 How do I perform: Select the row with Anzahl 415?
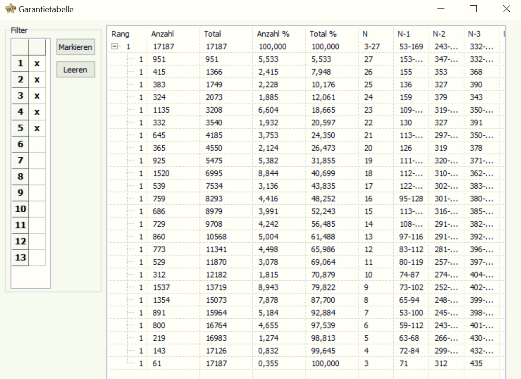[x=305, y=72]
